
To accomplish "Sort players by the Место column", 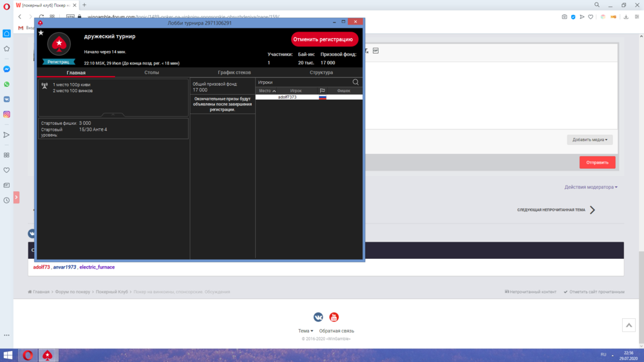I will tap(267, 91).
